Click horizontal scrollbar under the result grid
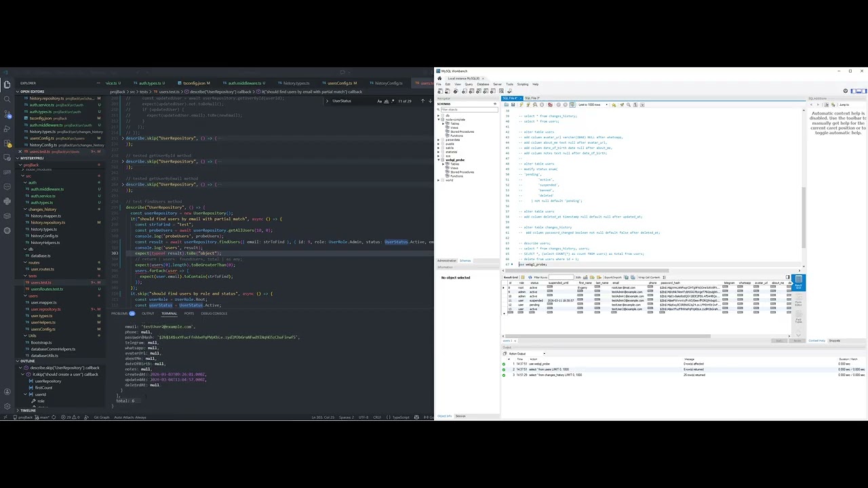868x488 pixels. point(606,335)
